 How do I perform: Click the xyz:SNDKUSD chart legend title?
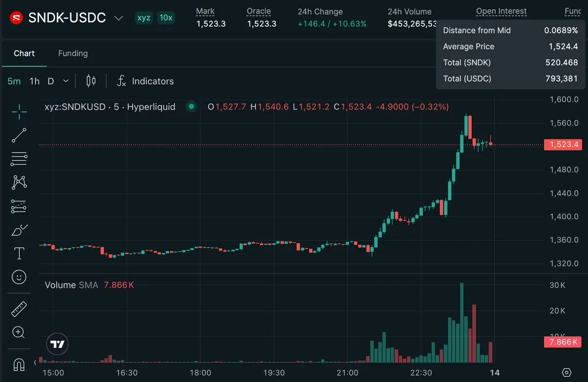tap(110, 106)
